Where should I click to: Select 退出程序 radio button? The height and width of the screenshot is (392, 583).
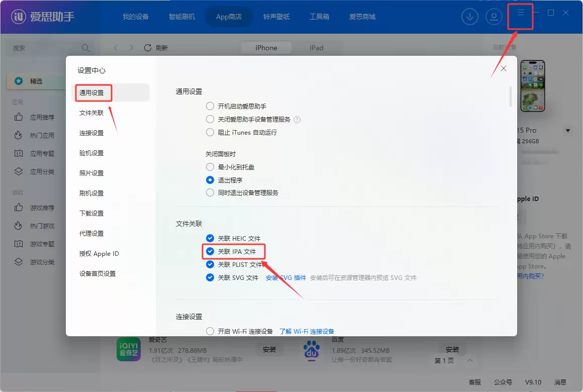pyautogui.click(x=210, y=180)
